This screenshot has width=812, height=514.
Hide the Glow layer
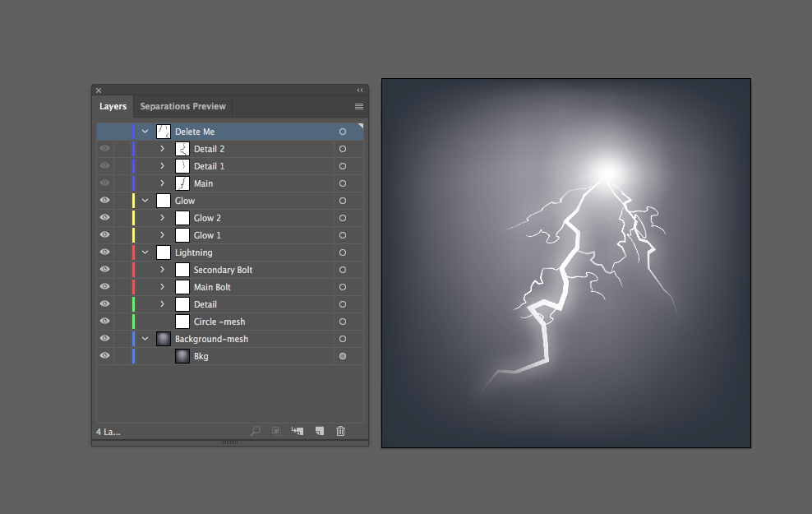(x=104, y=200)
